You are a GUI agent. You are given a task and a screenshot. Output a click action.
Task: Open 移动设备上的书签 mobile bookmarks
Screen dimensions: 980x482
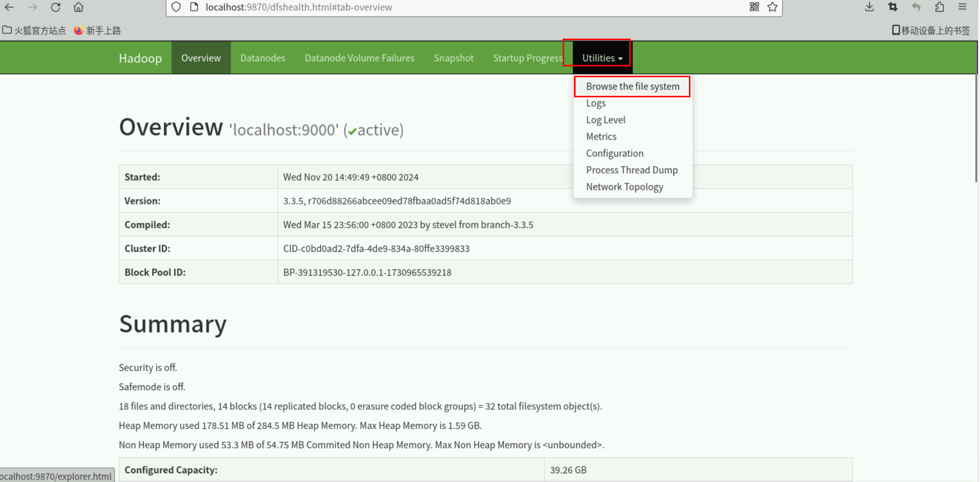[931, 30]
